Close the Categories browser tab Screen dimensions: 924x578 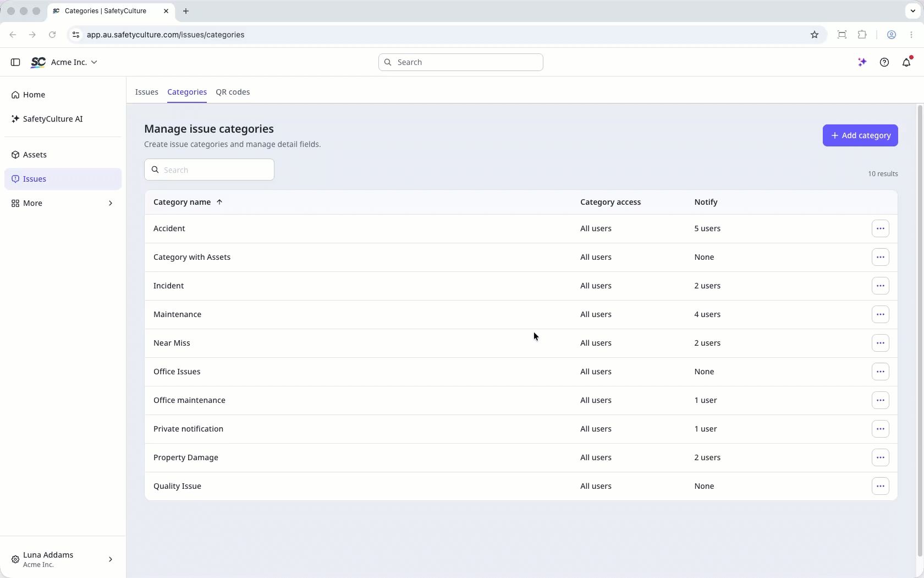pyautogui.click(x=166, y=11)
